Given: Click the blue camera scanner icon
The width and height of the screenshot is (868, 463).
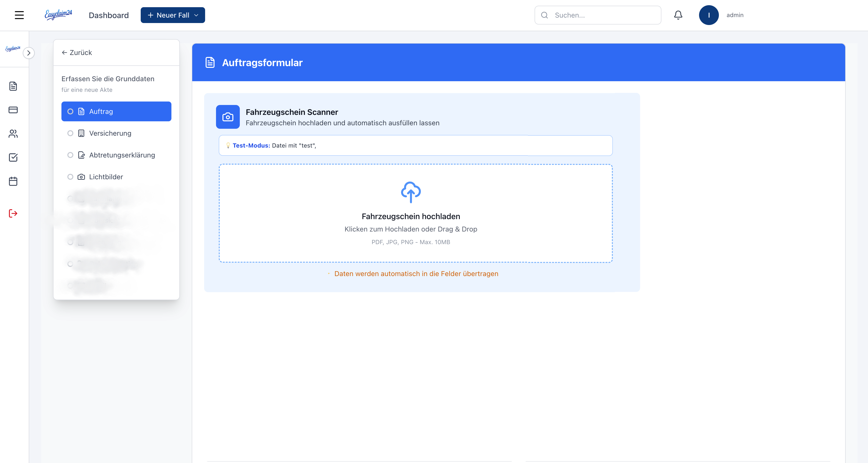Looking at the screenshot, I should click(228, 117).
